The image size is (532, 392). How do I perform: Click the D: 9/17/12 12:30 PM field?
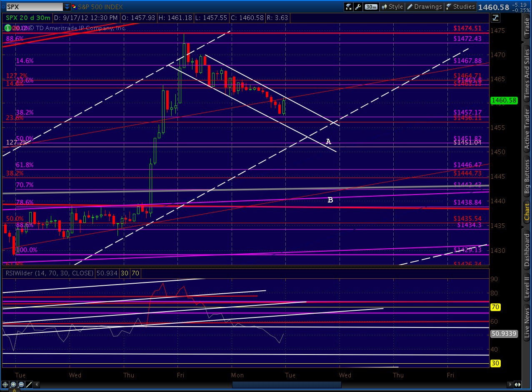[x=86, y=18]
